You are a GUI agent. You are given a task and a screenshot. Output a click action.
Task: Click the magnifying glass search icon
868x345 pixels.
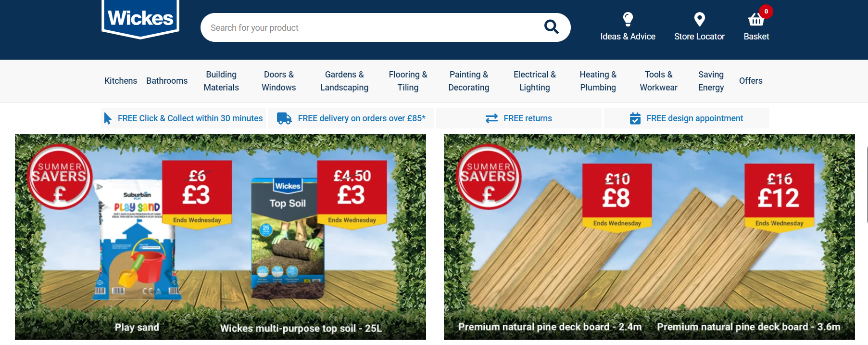[x=551, y=27]
